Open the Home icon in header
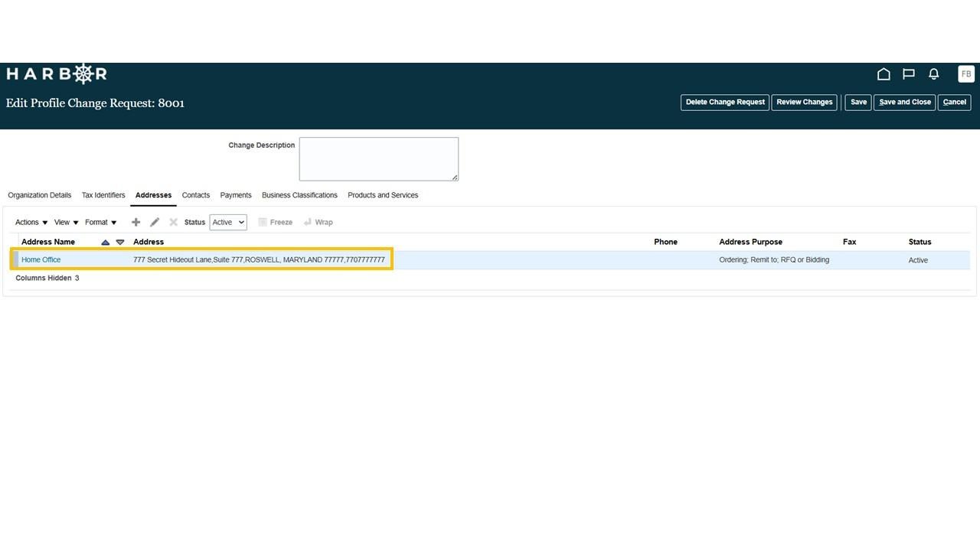This screenshot has height=551, width=980. (x=884, y=74)
